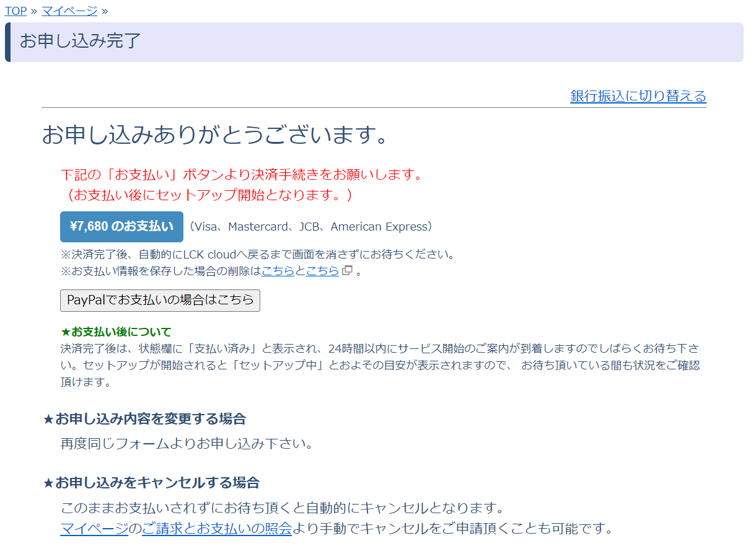Click 銀行振込に切り替える link
This screenshot has width=756, height=551.
pyautogui.click(x=638, y=96)
